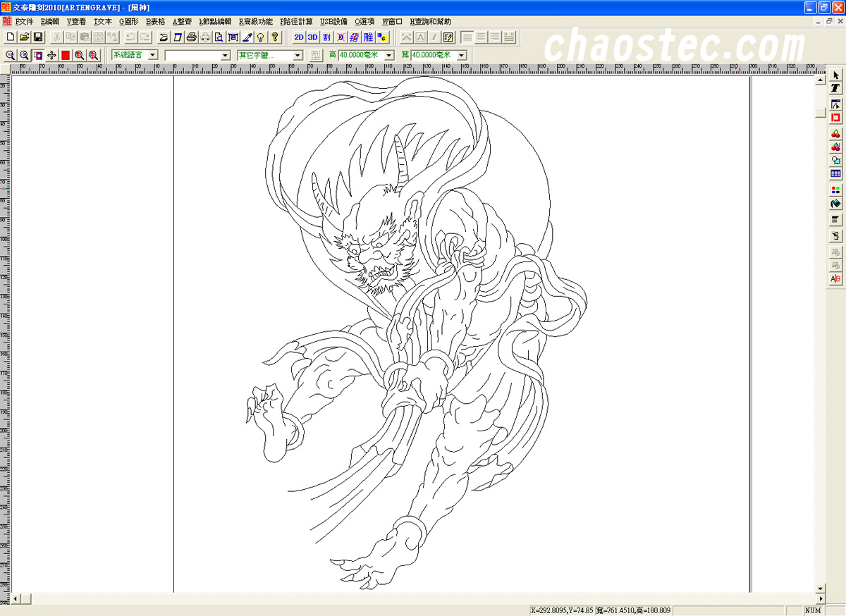
Task: Toggle center text alignment
Action: (x=482, y=37)
